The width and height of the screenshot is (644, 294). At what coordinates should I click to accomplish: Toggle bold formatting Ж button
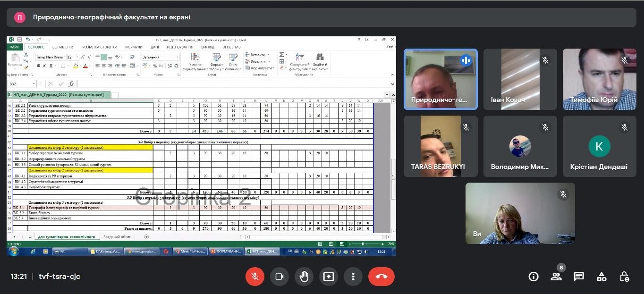click(x=38, y=66)
